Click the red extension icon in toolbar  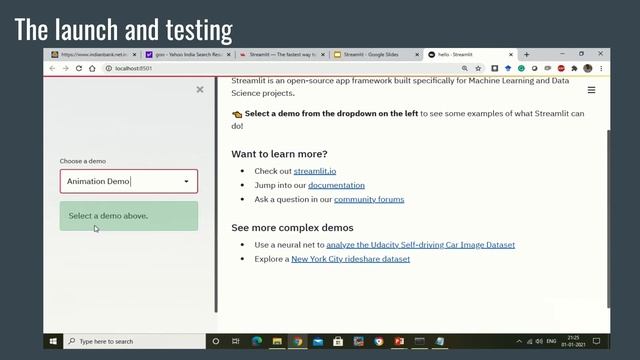tap(561, 69)
